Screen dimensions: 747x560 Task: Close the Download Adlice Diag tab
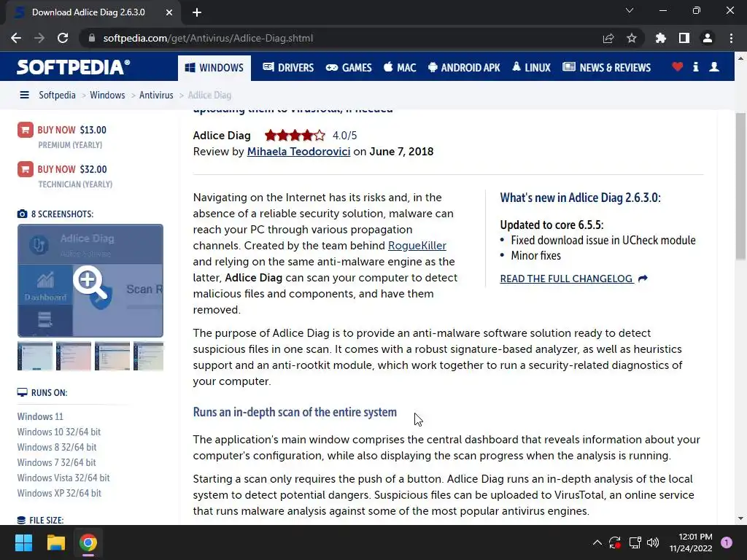tap(169, 12)
